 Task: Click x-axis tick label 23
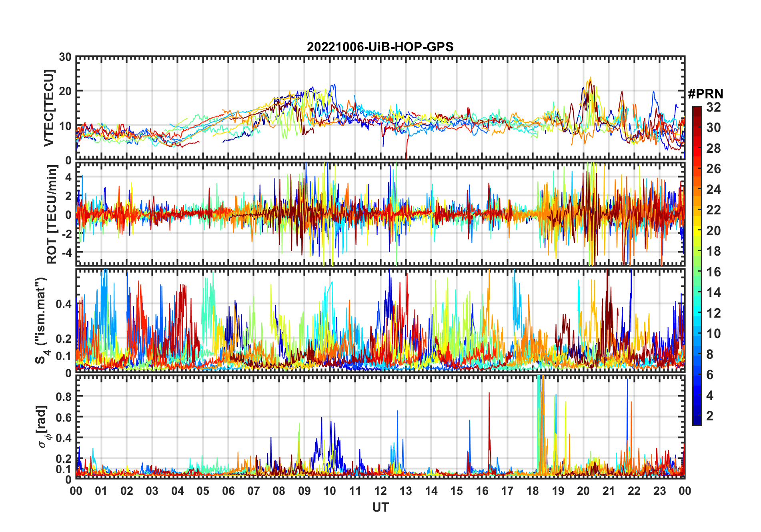[x=659, y=491]
